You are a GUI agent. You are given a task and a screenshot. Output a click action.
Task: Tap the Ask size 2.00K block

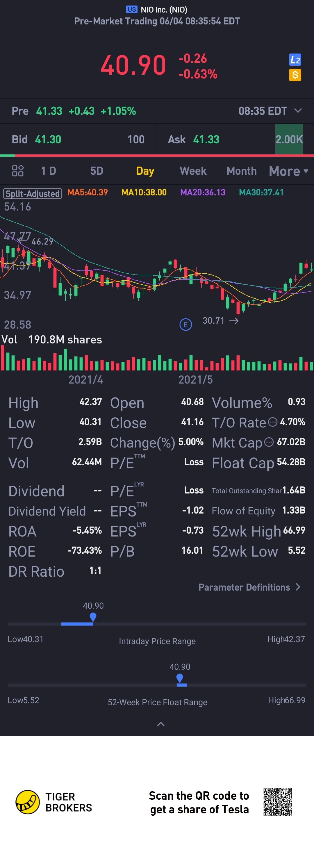point(289,140)
